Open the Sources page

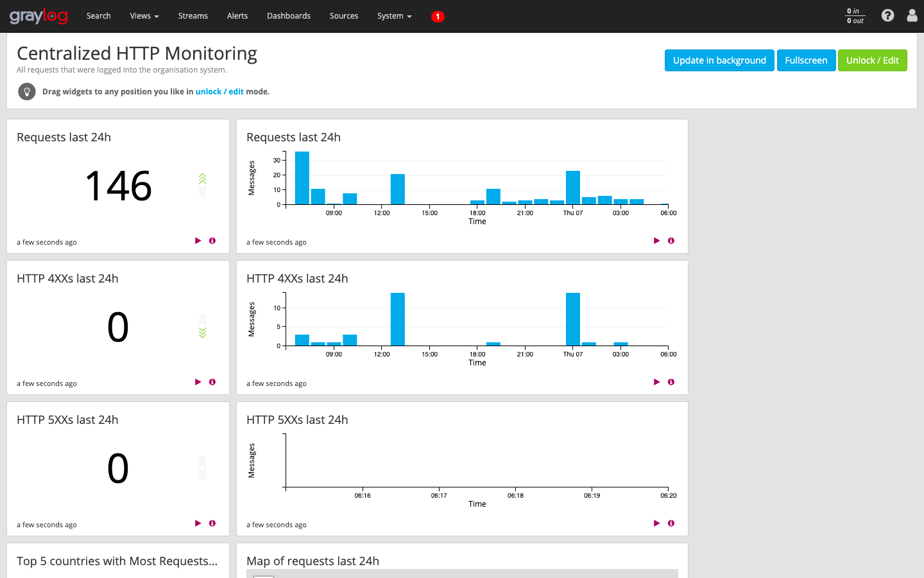(344, 16)
